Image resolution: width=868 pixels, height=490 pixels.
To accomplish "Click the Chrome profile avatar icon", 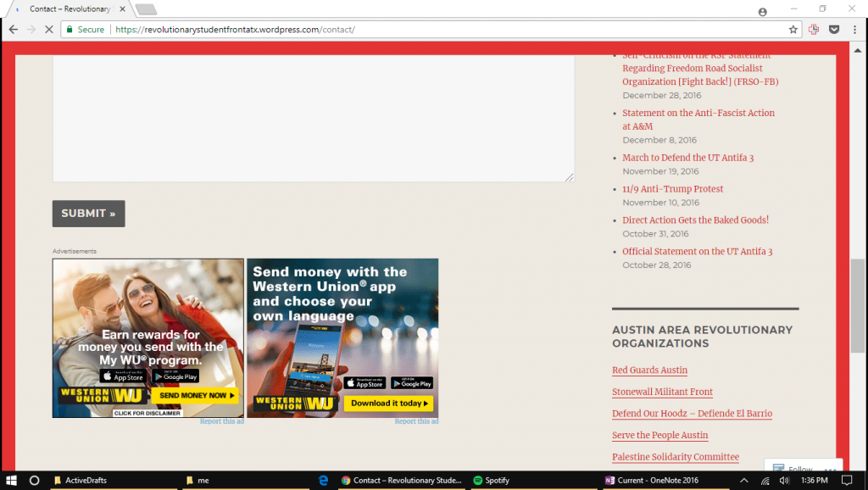I will (763, 11).
